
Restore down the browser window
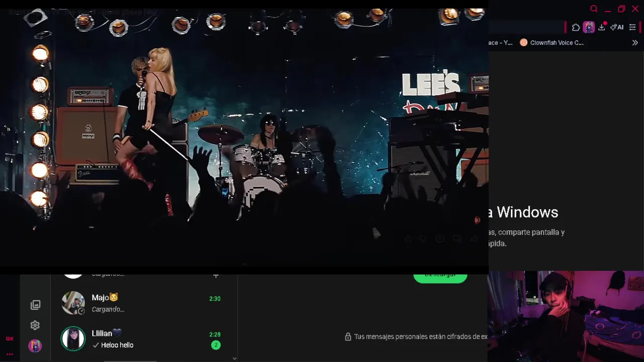pyautogui.click(x=621, y=9)
